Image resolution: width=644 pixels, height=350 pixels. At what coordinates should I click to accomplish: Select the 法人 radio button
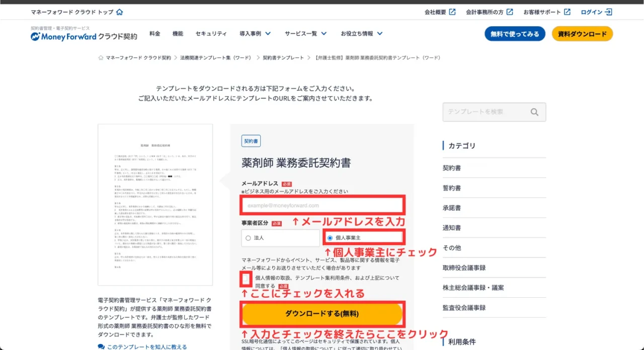point(248,238)
